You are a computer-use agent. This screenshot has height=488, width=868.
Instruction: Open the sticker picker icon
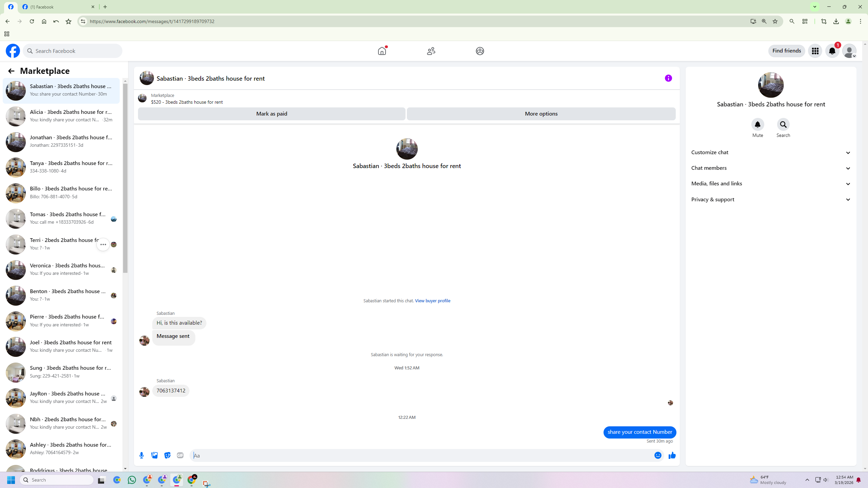pos(167,455)
